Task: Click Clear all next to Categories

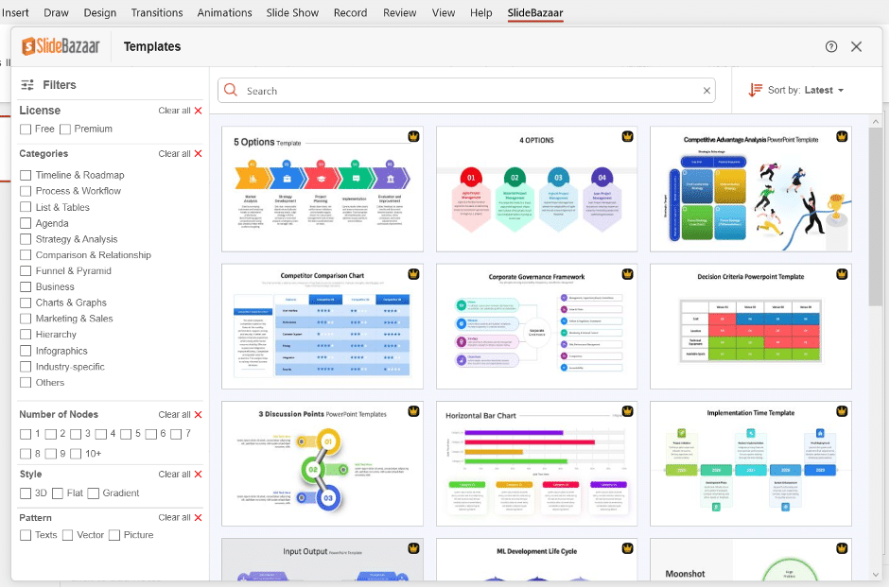Action: tap(174, 154)
